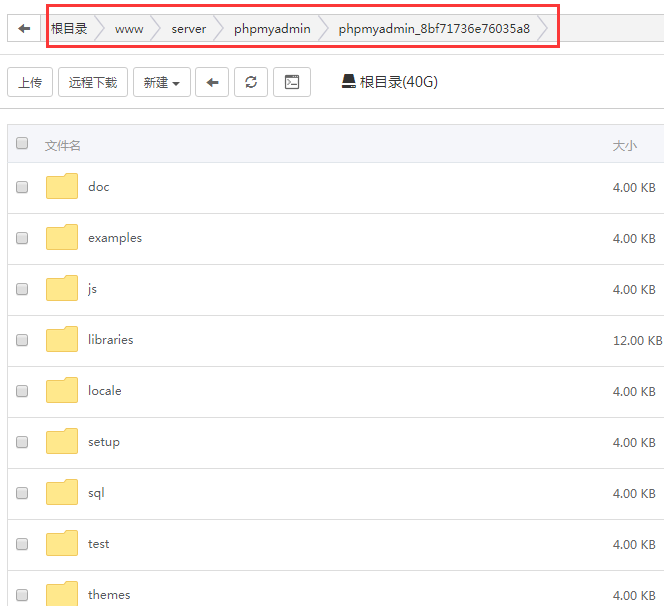Image resolution: width=664 pixels, height=606 pixels.
Task: Open the test folder name
Action: [99, 544]
